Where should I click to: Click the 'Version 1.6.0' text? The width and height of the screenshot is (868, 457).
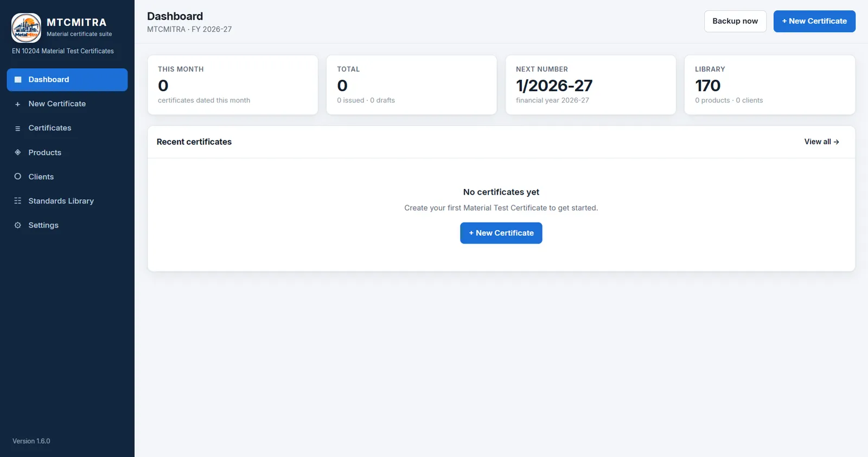[x=31, y=441]
